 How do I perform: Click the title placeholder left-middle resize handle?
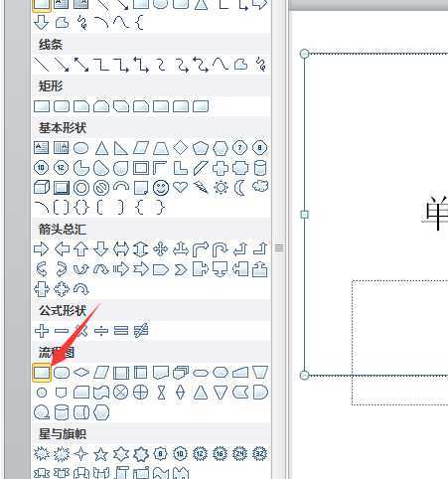tap(305, 215)
